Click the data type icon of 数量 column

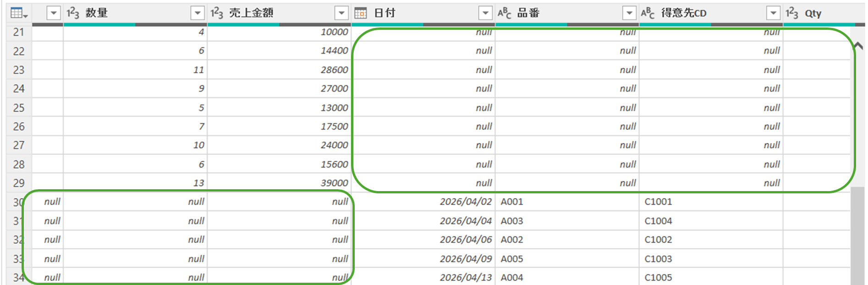click(73, 13)
